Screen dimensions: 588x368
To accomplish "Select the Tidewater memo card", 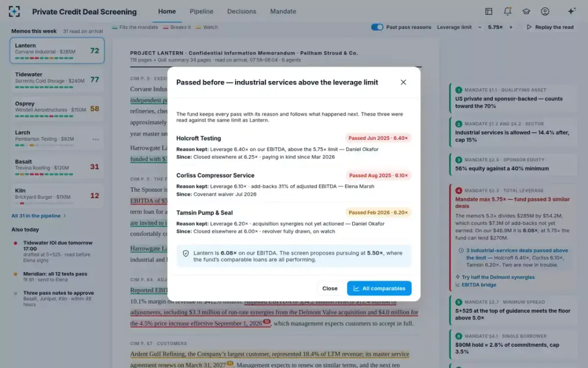I will click(57, 80).
